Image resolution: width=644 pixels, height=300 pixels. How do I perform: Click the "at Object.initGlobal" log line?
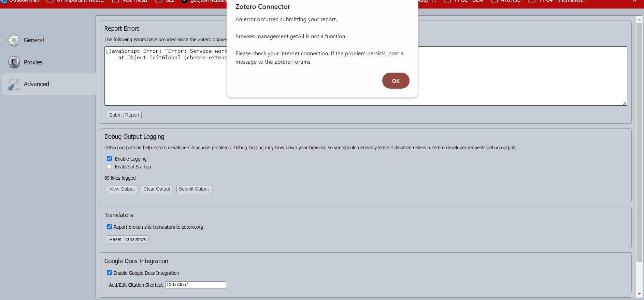click(x=172, y=58)
